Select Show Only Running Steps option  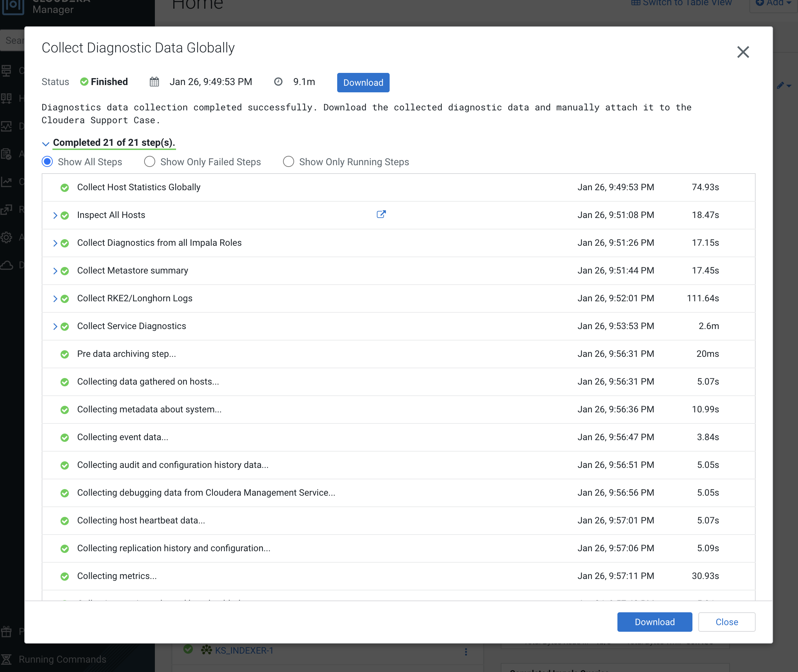coord(288,162)
